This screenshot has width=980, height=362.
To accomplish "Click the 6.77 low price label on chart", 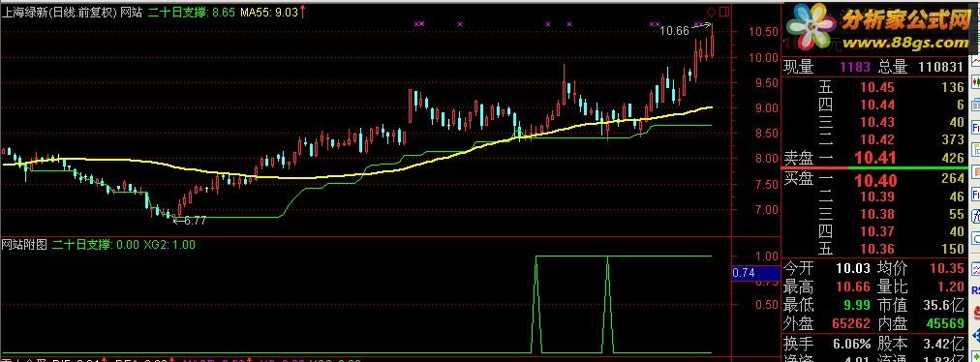I will pos(195,220).
